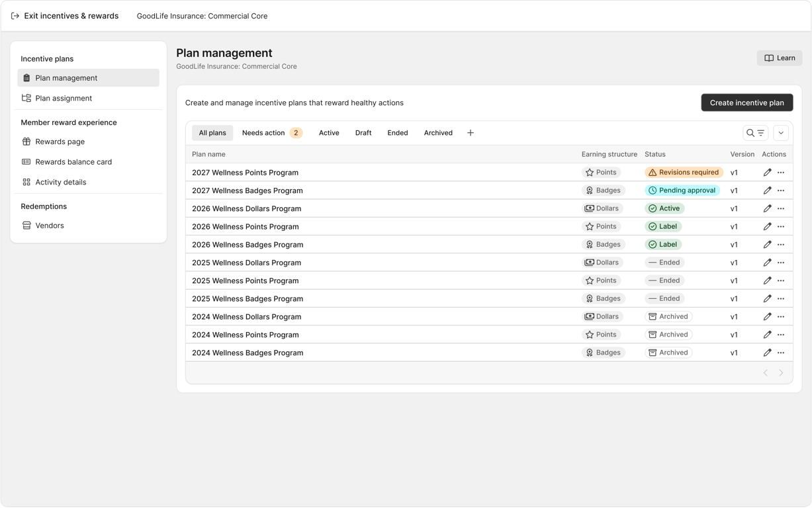Click the Dollars tag in 2024 Dollars row
This screenshot has height=508, width=812.
tap(602, 317)
